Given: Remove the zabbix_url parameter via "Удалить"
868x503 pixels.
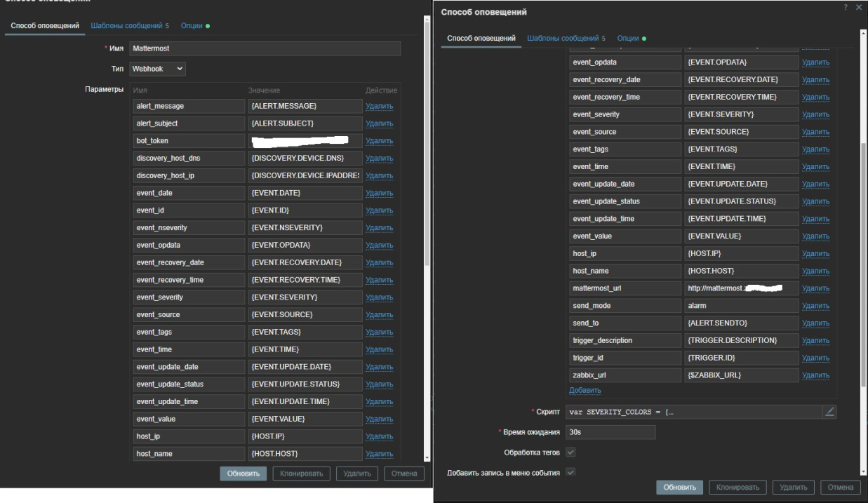Looking at the screenshot, I should point(815,375).
